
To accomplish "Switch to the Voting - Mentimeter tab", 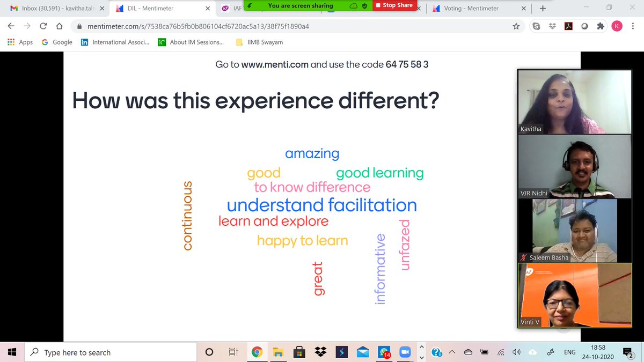I will pyautogui.click(x=478, y=8).
